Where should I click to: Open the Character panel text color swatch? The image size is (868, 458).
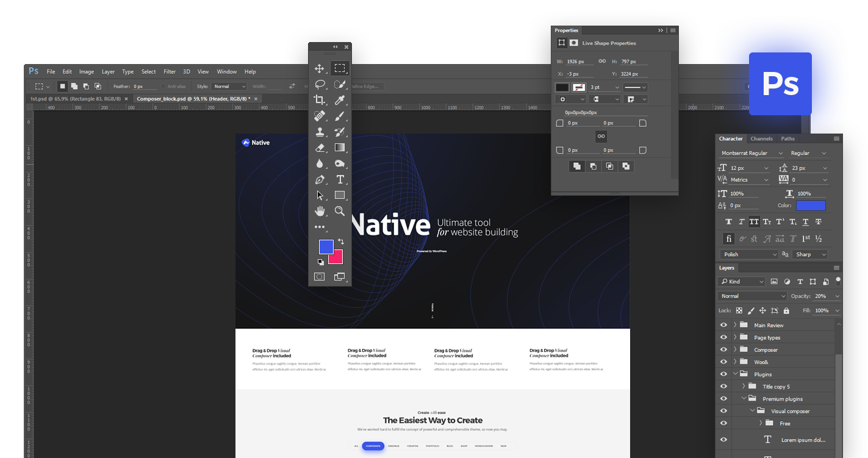click(811, 206)
